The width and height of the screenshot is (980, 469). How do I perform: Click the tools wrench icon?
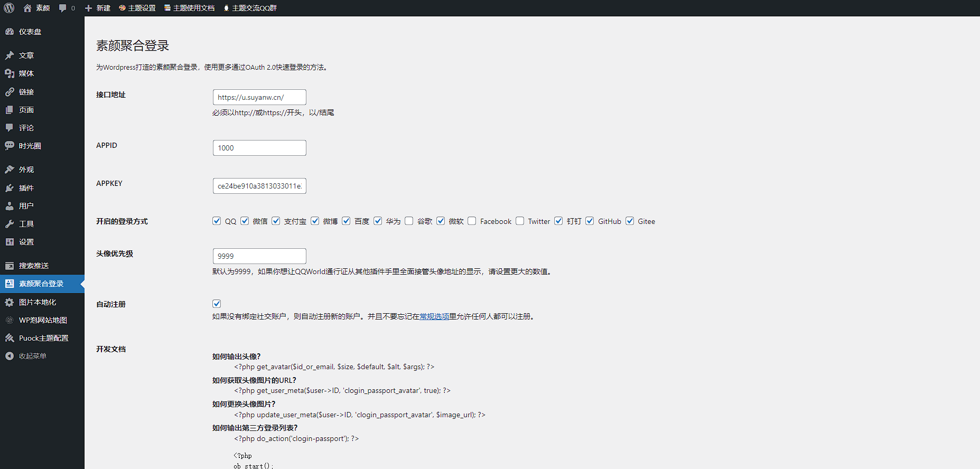click(x=10, y=224)
